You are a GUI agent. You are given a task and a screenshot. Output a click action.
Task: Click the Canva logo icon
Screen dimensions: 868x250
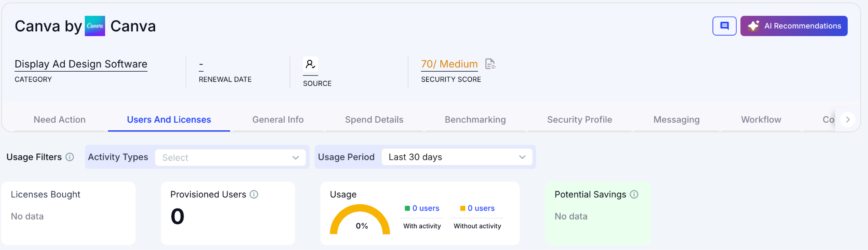[x=95, y=26]
